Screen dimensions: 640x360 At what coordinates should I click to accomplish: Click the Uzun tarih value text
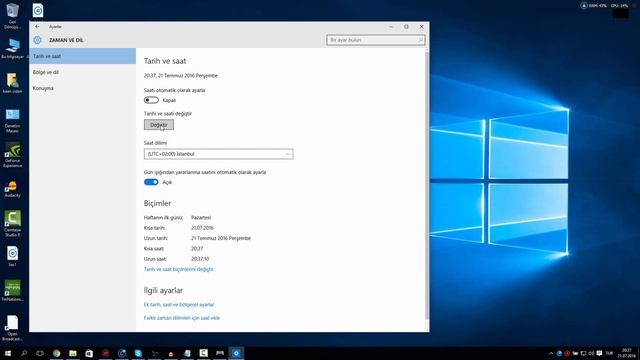(221, 238)
